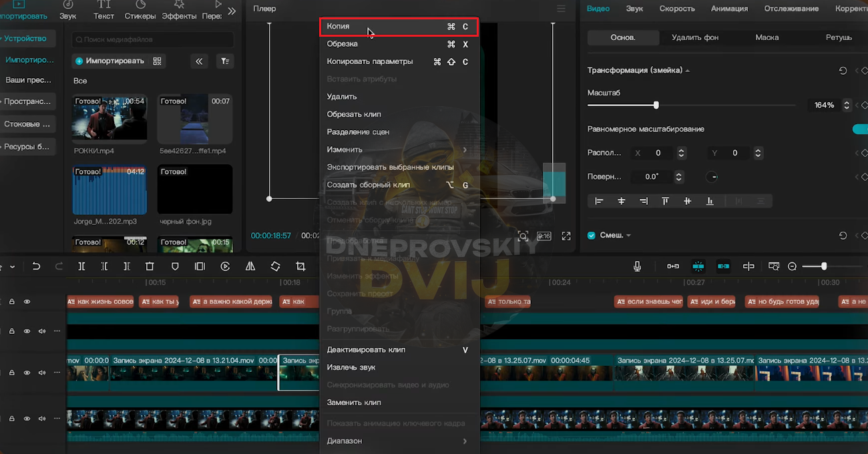Toggle Равномерное масштабирование switch
868x454 pixels.
tap(861, 129)
